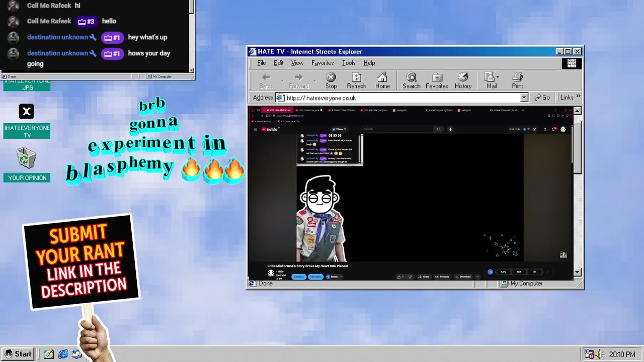
Task: Click the down arrow on chat window scrollbar
Action: tap(192, 70)
